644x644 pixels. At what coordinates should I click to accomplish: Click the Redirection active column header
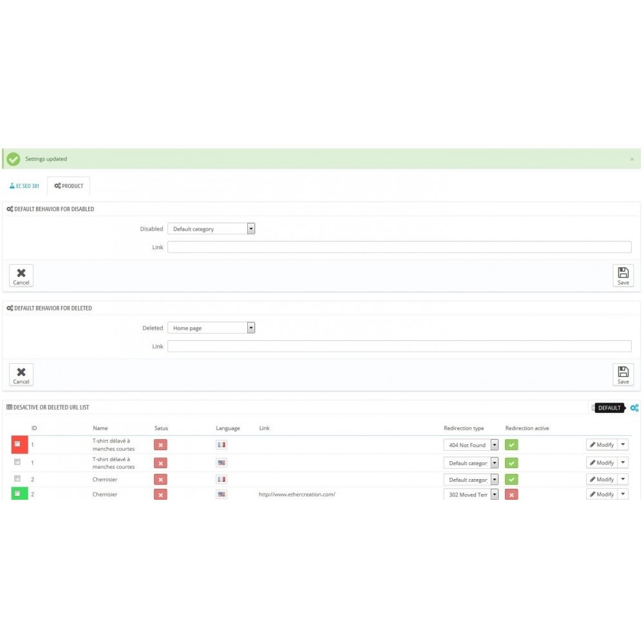pyautogui.click(x=527, y=428)
